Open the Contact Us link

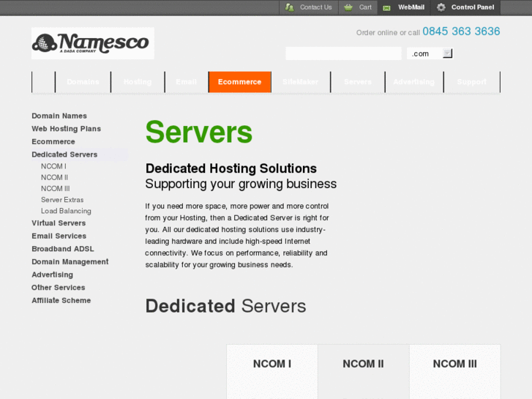click(315, 7)
